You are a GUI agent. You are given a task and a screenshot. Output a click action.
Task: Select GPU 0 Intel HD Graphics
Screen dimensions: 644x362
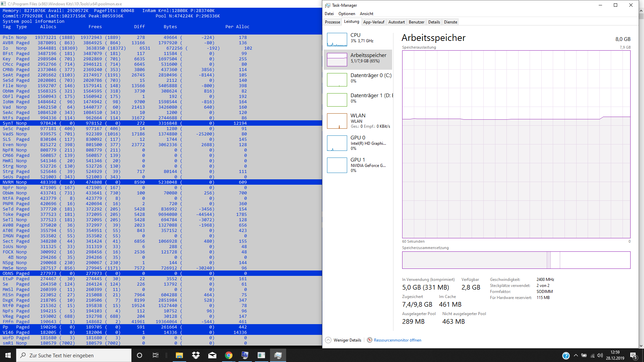point(358,143)
